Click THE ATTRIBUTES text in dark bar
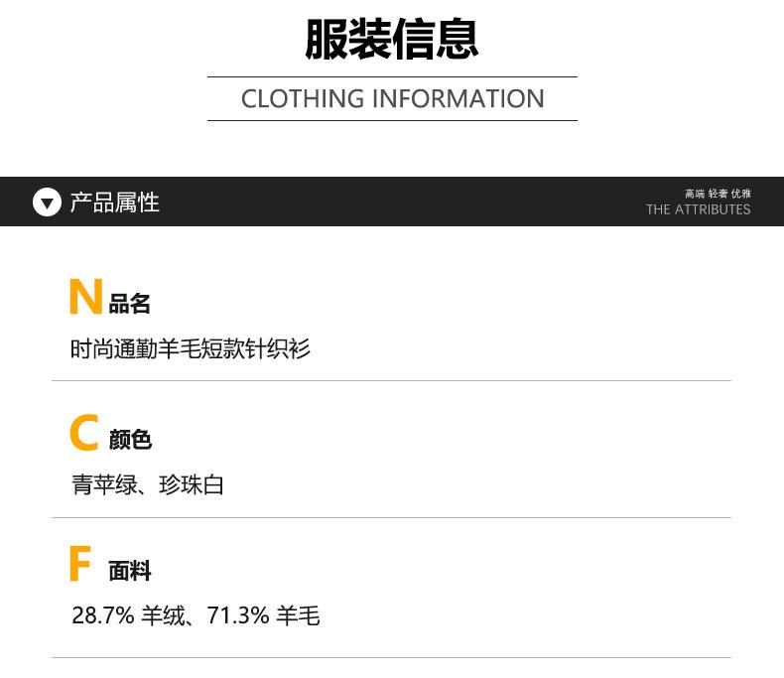The width and height of the screenshot is (784, 678). [x=698, y=209]
